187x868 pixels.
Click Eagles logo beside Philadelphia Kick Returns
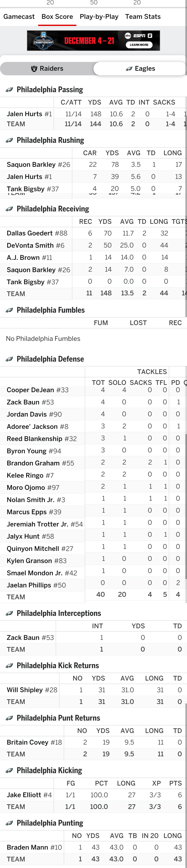click(9, 666)
